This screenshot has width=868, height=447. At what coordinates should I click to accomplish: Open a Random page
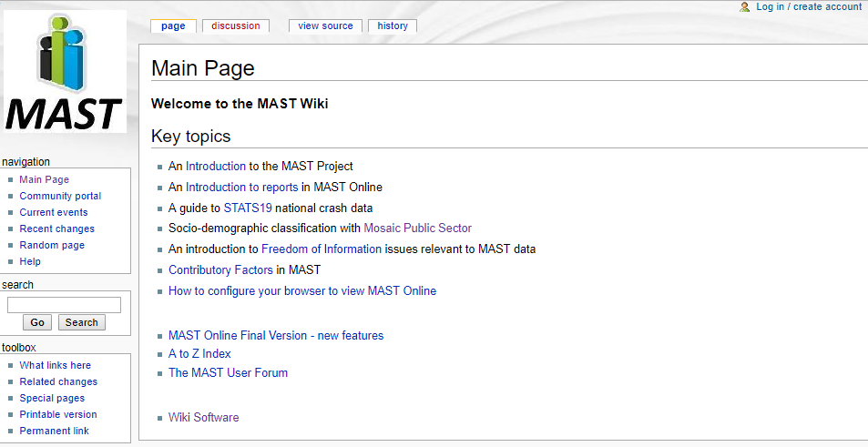(x=52, y=245)
